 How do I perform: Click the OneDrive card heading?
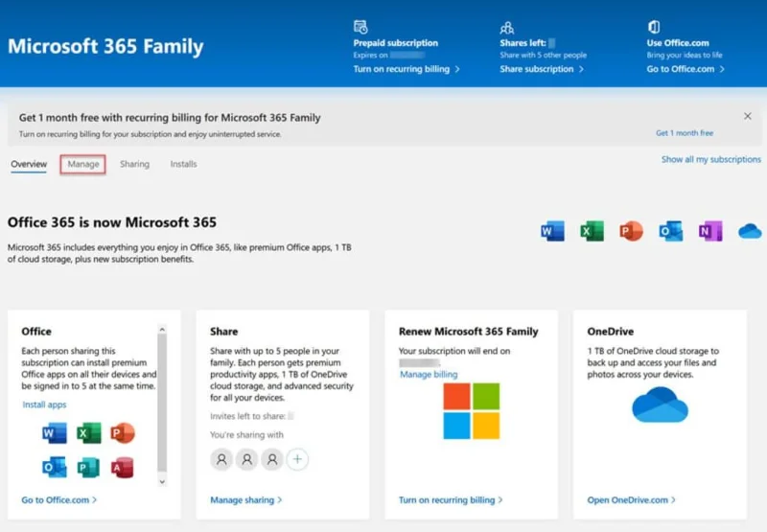coord(611,332)
